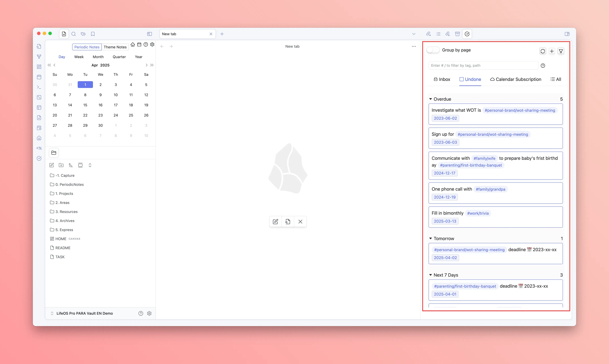Open the #work/trivia tag link
609x364 pixels.
click(478, 213)
